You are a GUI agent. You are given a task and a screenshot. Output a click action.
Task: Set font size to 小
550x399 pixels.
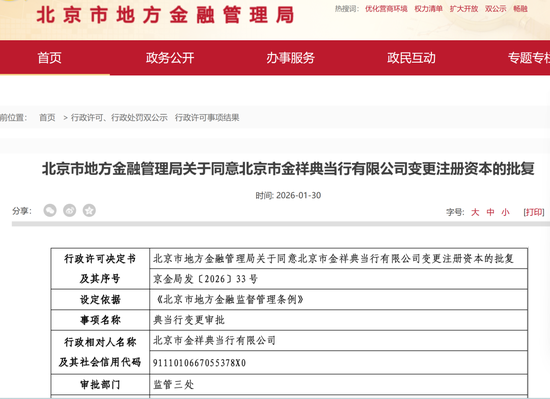click(505, 212)
